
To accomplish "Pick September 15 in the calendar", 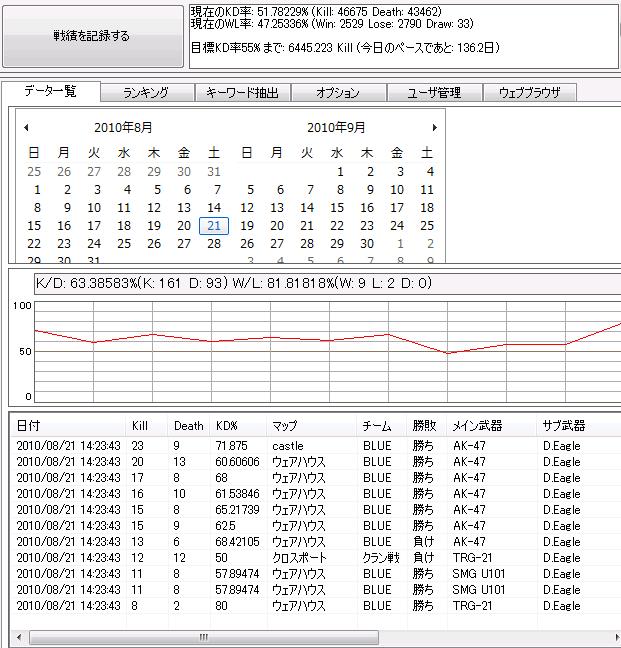I will (337, 207).
